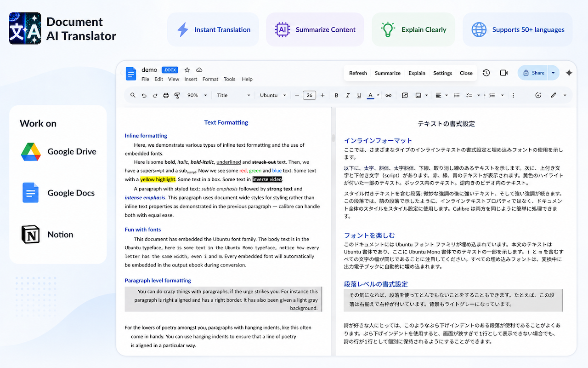Open the Title paragraph style dropdown

[x=233, y=95]
